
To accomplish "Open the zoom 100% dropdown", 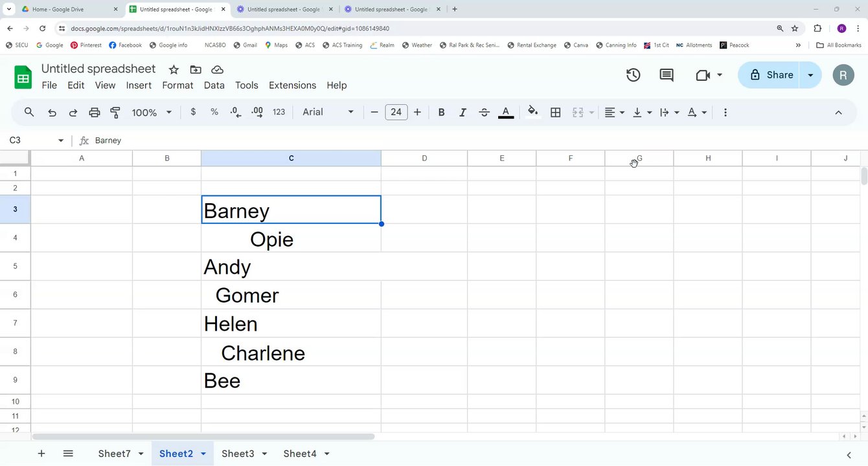I will [x=152, y=113].
